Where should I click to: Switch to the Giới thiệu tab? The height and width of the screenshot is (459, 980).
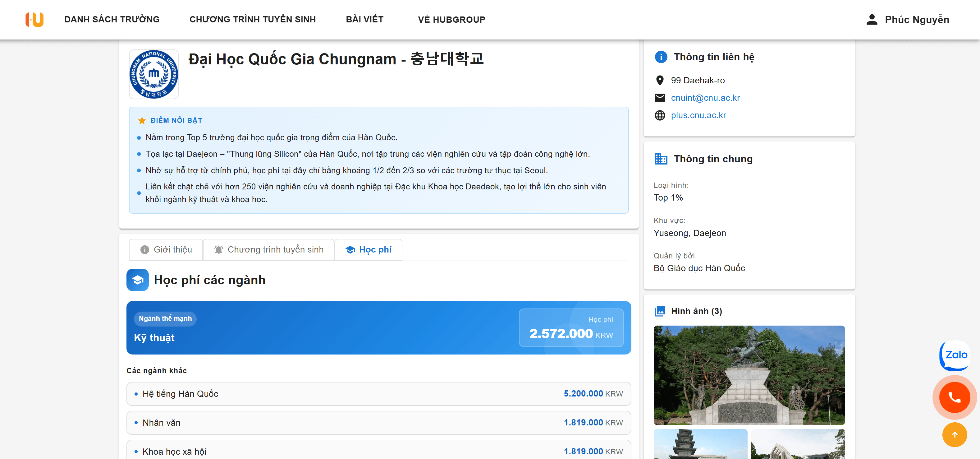click(x=166, y=250)
